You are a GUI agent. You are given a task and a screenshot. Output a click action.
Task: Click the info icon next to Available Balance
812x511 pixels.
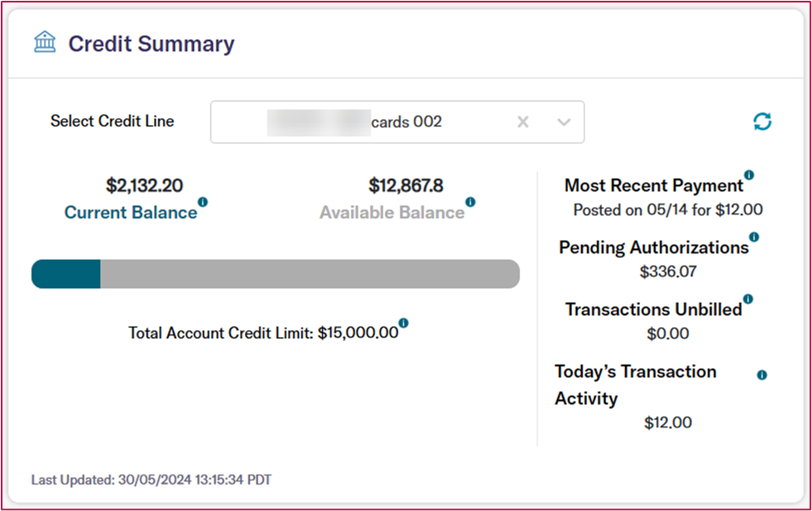470,201
